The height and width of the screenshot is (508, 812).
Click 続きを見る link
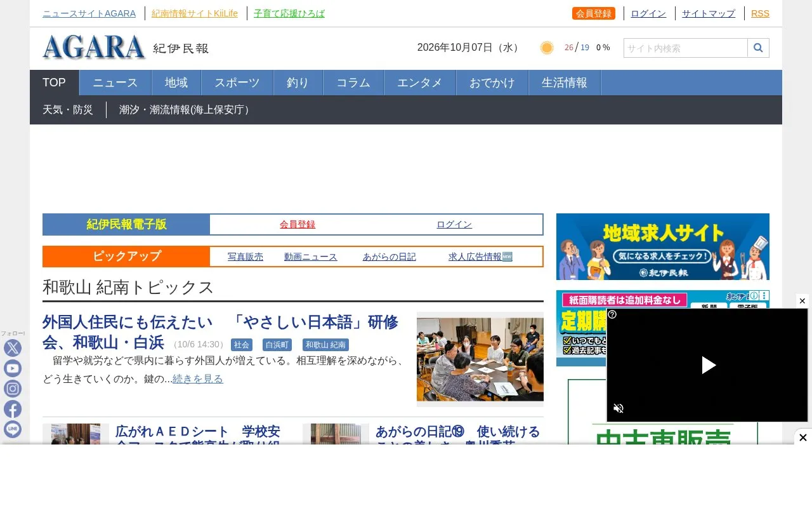pyautogui.click(x=198, y=379)
